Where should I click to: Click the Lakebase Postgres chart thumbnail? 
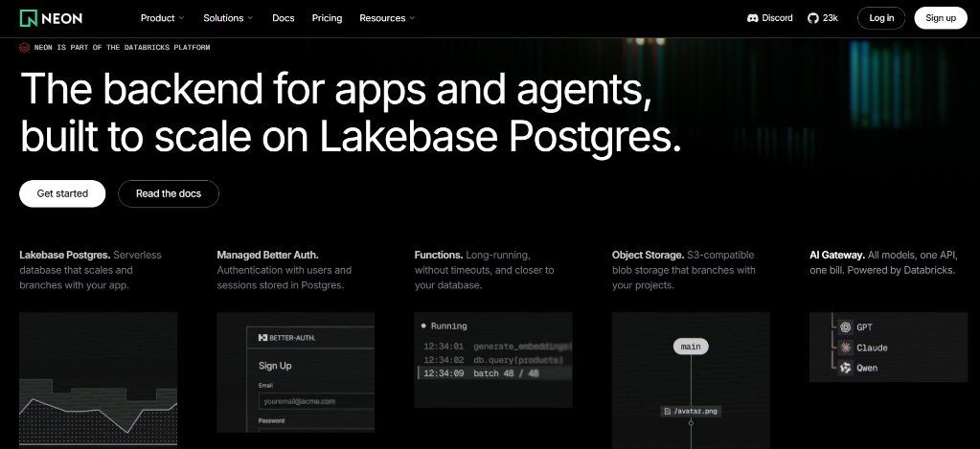point(98,380)
